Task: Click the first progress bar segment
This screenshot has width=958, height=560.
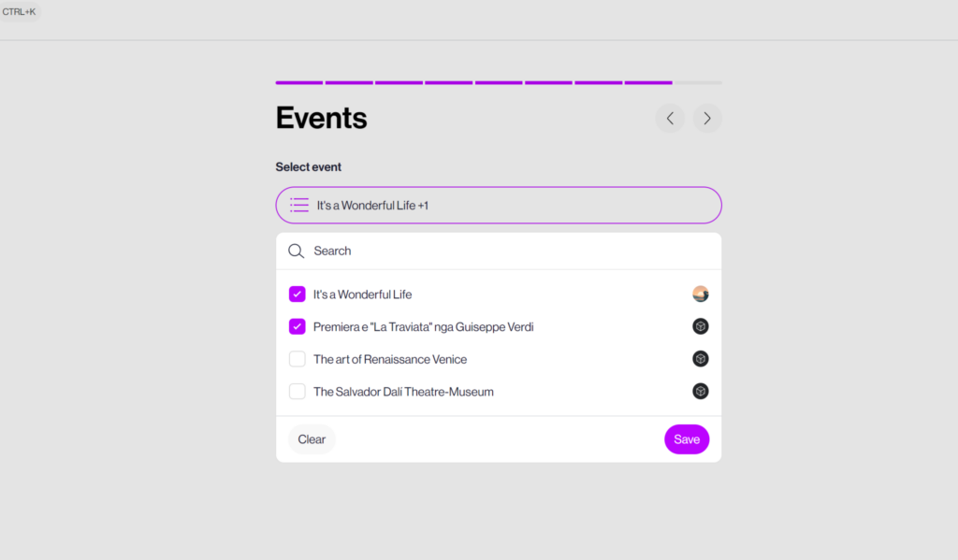Action: [x=299, y=82]
